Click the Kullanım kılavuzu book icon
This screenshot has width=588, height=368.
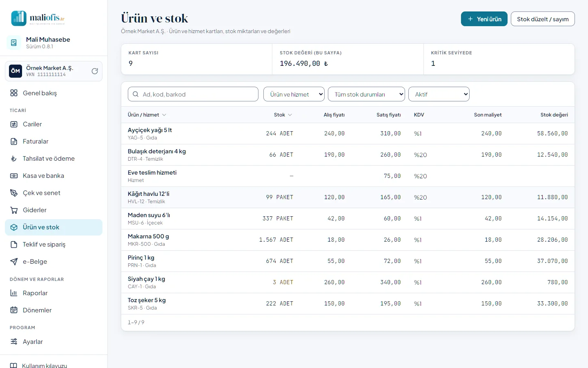13,366
